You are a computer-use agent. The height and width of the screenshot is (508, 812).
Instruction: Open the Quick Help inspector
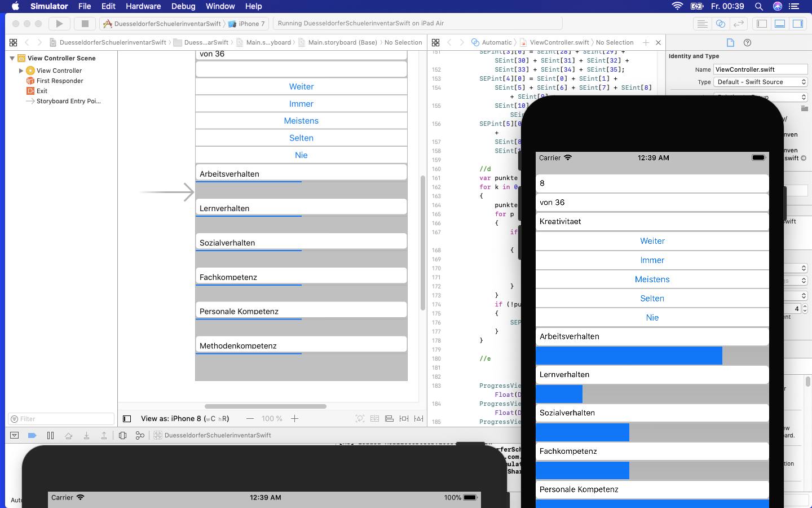pyautogui.click(x=747, y=43)
